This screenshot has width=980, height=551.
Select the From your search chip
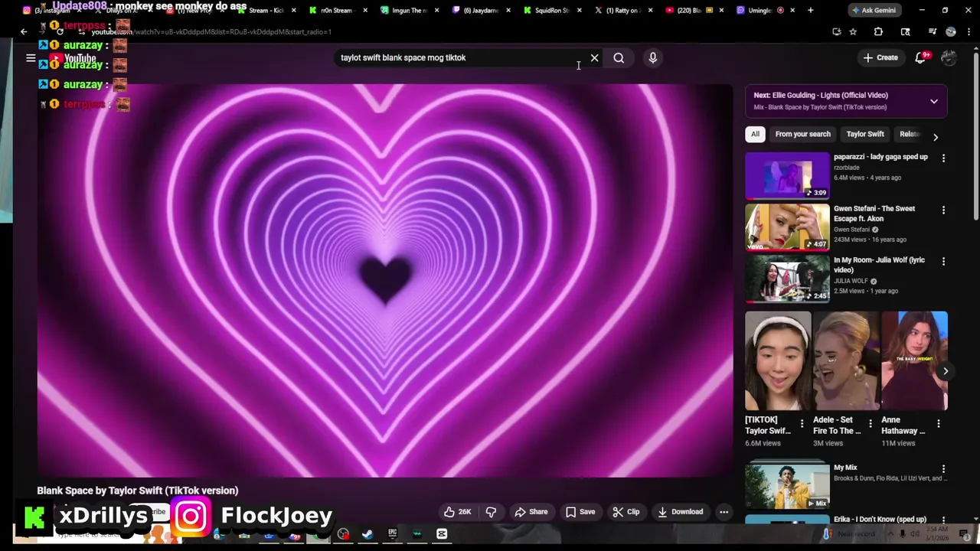(x=802, y=134)
